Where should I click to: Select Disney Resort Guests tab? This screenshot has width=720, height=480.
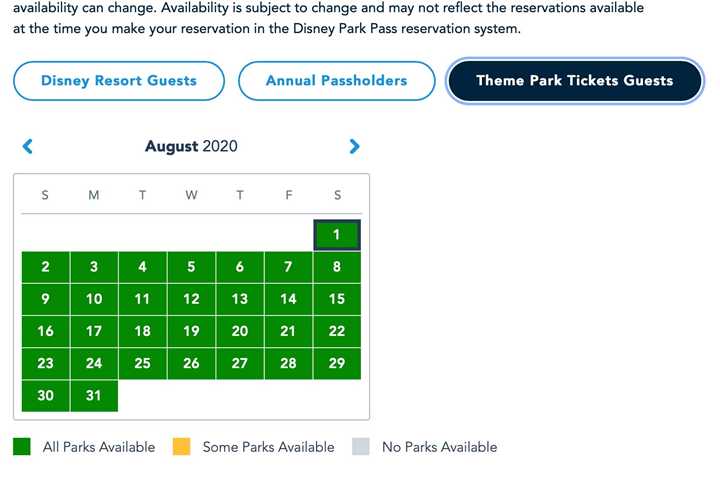pyautogui.click(x=119, y=81)
